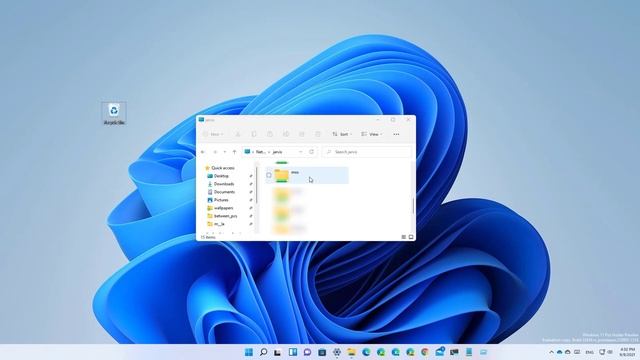The height and width of the screenshot is (360, 640).
Task: Go back with the Back arrow
Action: coord(203,152)
